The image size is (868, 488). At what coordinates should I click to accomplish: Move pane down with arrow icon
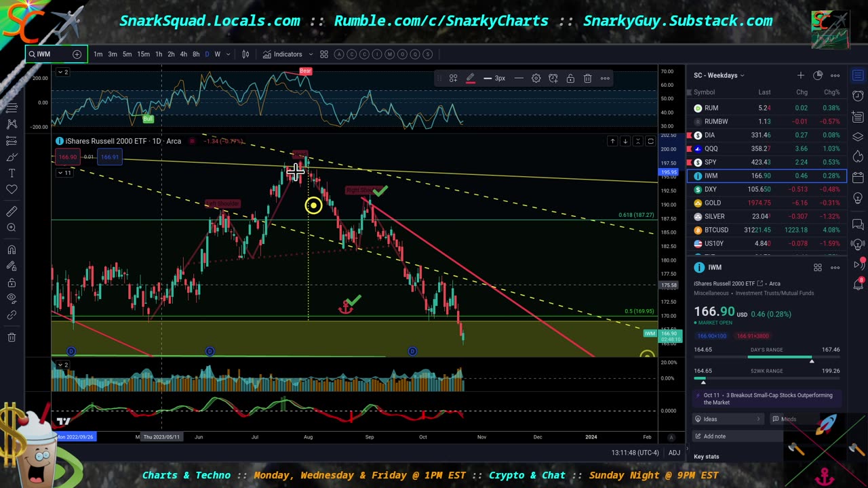coord(625,141)
